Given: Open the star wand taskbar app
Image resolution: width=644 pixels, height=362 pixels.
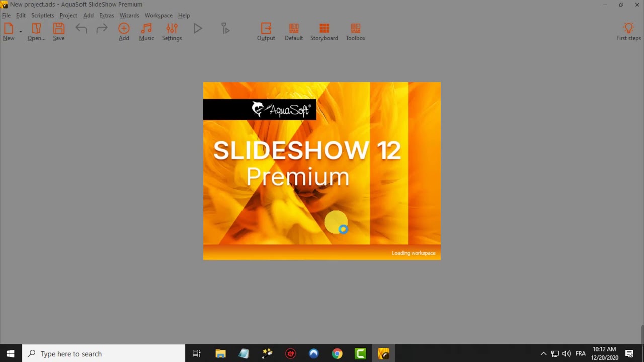Looking at the screenshot, I should (267, 354).
